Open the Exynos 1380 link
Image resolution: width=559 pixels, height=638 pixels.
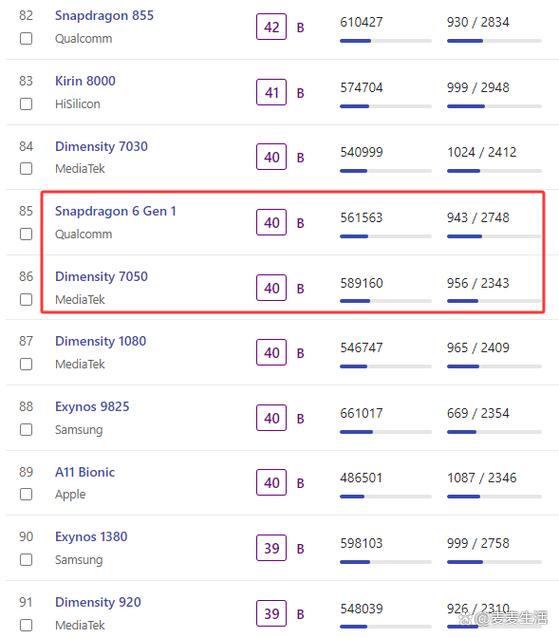91,537
